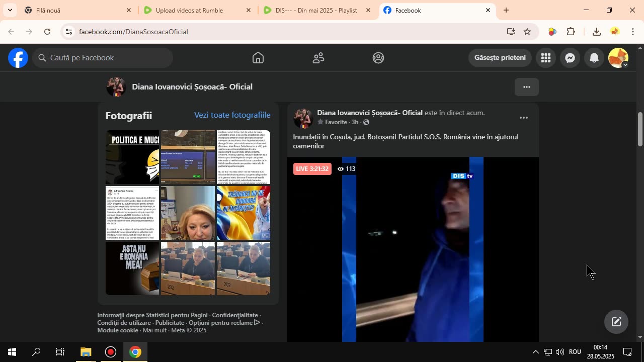The image size is (644, 362).
Task: Focus the Caută pe Facebook search field
Action: [103, 58]
